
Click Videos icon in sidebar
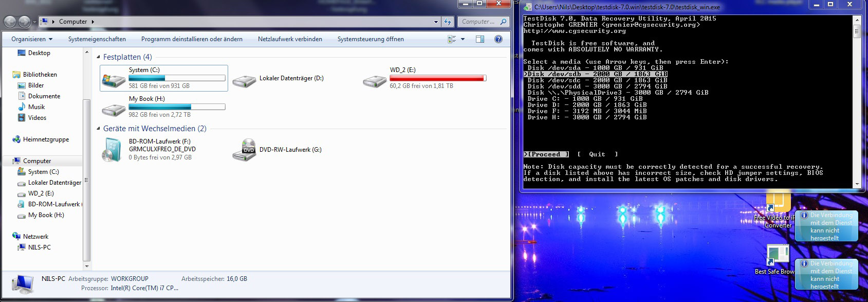(x=22, y=118)
